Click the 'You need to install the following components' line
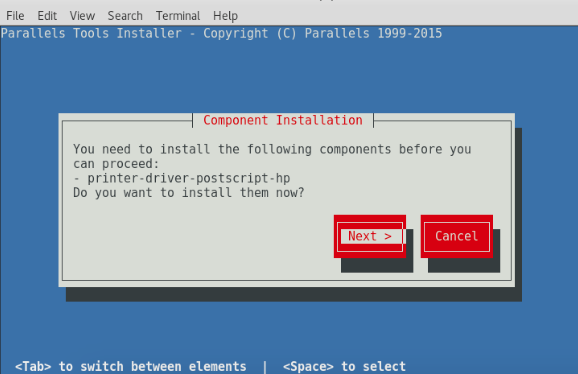The height and width of the screenshot is (374, 578). tap(272, 149)
